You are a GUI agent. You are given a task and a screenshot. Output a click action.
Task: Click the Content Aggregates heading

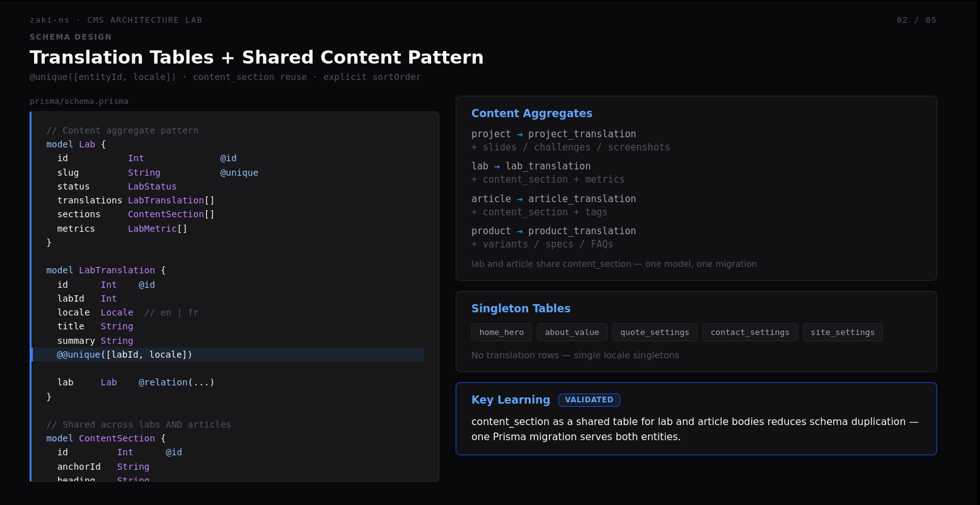pyautogui.click(x=532, y=113)
